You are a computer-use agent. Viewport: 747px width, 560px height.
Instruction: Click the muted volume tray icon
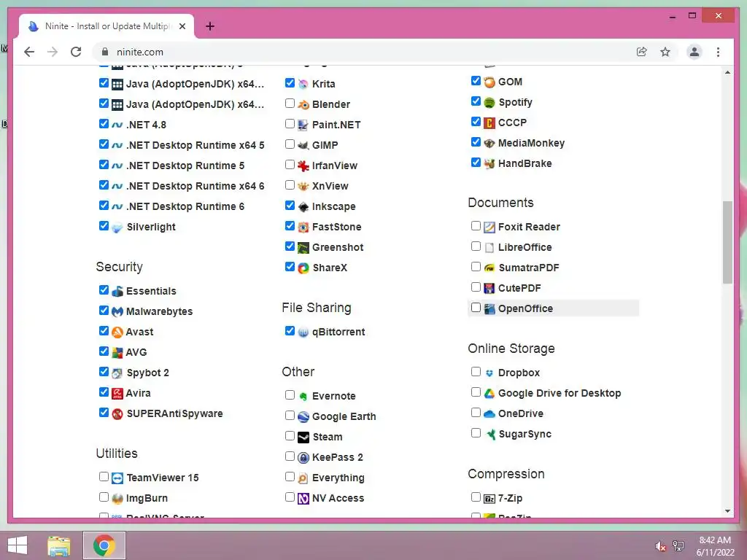(x=660, y=546)
